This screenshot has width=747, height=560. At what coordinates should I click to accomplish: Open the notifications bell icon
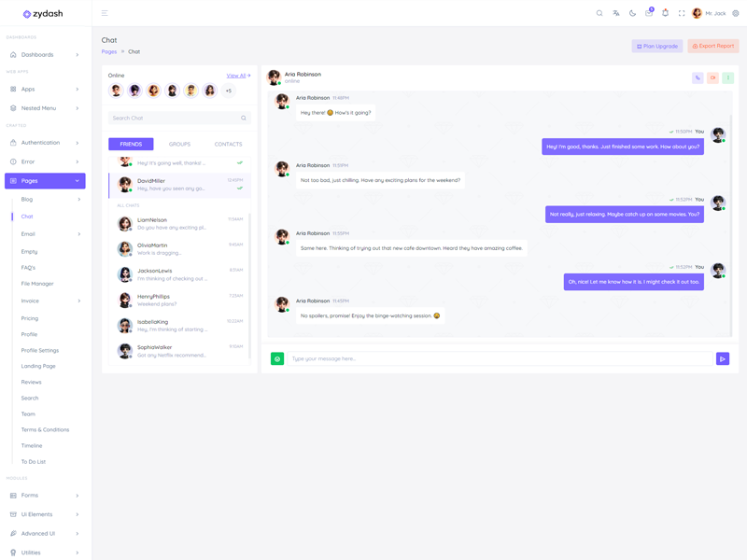click(666, 13)
